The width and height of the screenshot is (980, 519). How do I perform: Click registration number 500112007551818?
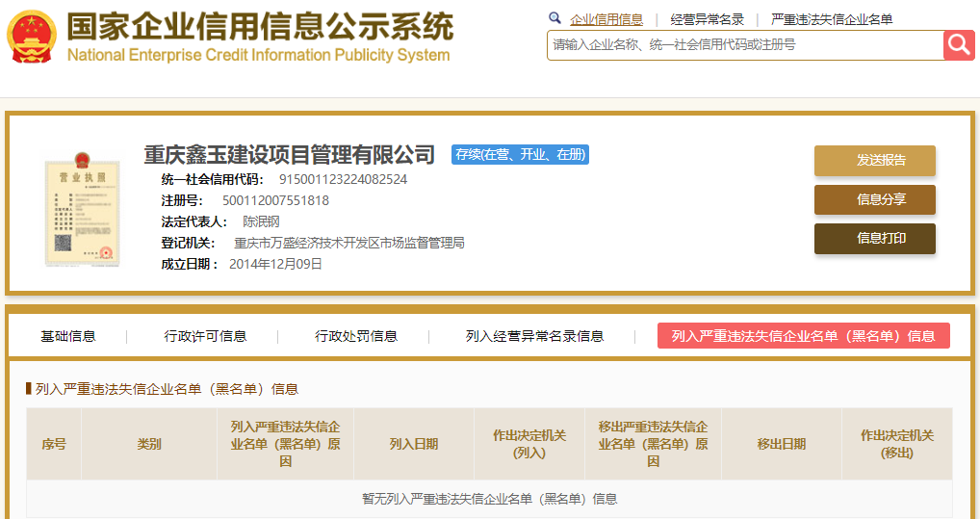(x=275, y=200)
